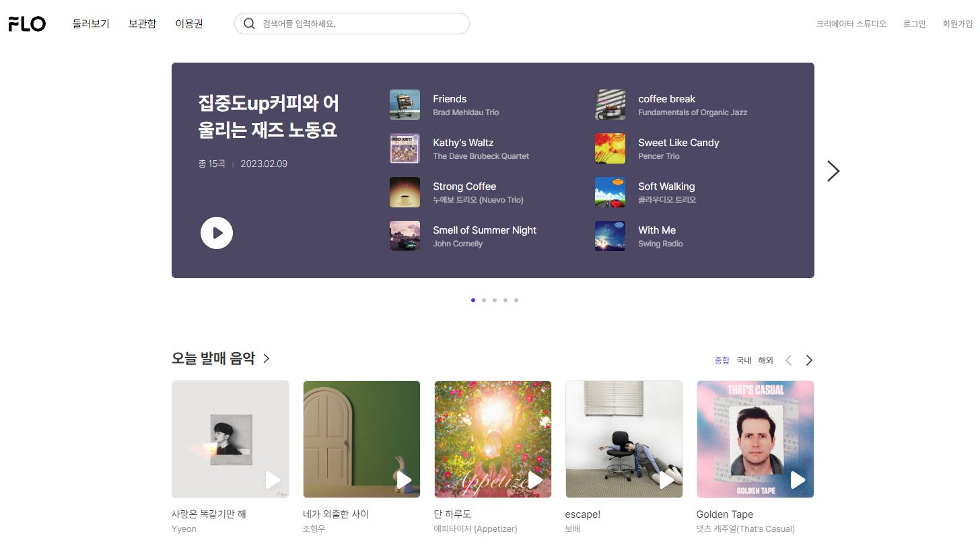Open Friends track album art
Image resolution: width=980 pixels, height=546 pixels.
405,105
